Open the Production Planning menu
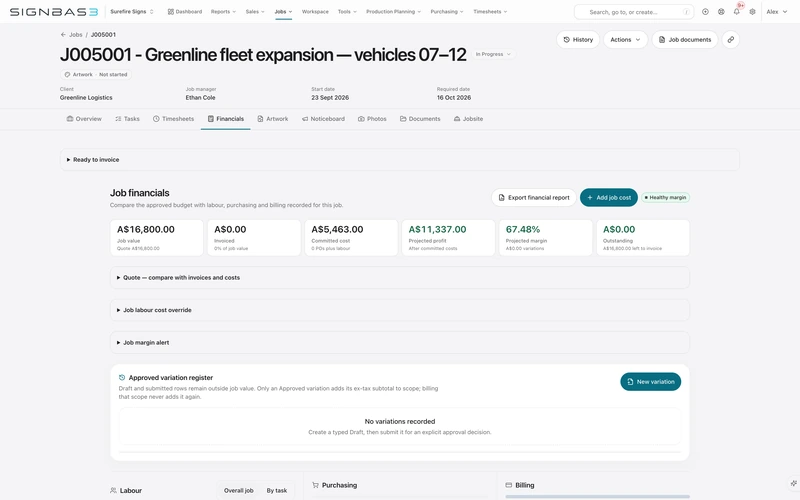Screen dimensions: 800x500 point(393,12)
